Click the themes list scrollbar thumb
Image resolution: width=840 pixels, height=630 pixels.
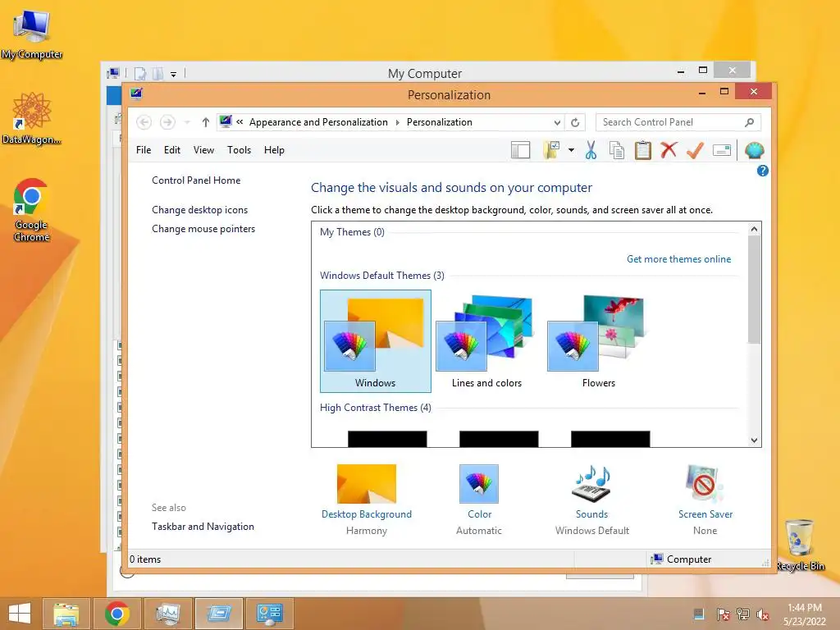(x=755, y=290)
